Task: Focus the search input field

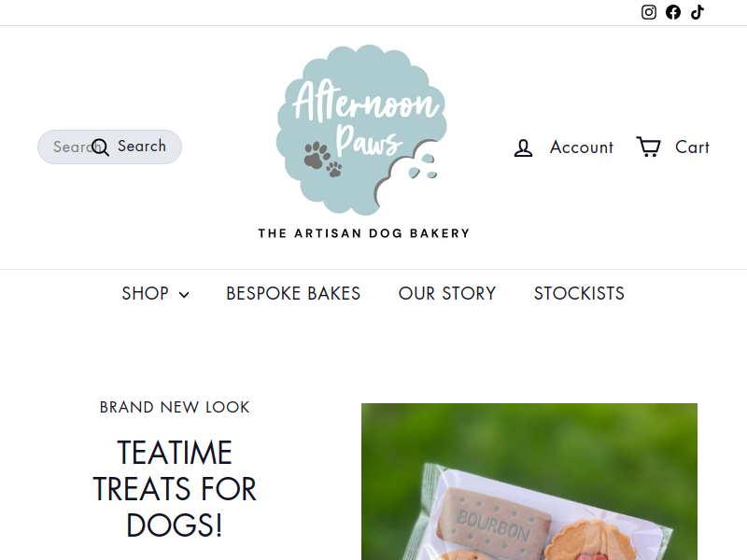Action: pos(109,147)
